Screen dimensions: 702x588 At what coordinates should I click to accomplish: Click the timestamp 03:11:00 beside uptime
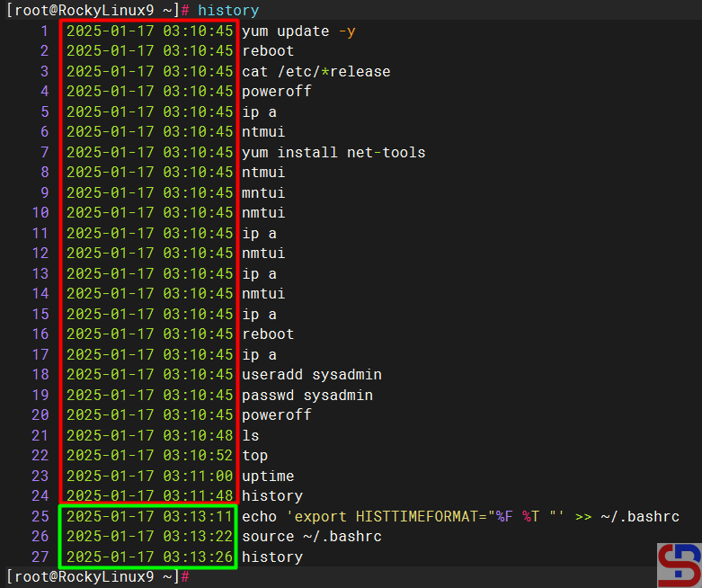(198, 476)
